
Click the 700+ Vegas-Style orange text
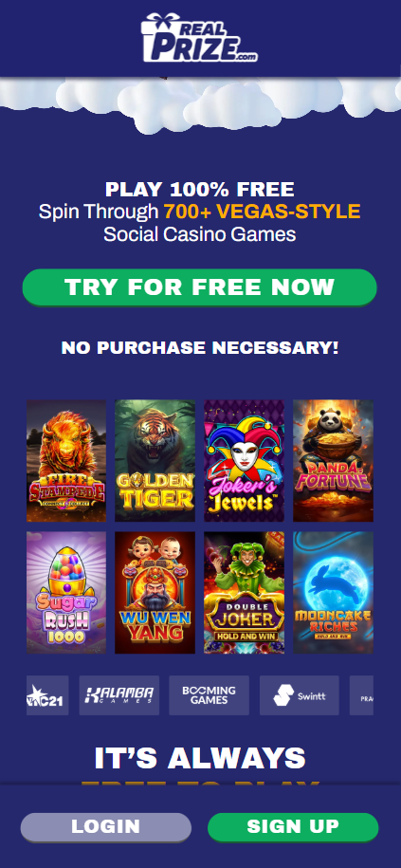pyautogui.click(x=262, y=212)
